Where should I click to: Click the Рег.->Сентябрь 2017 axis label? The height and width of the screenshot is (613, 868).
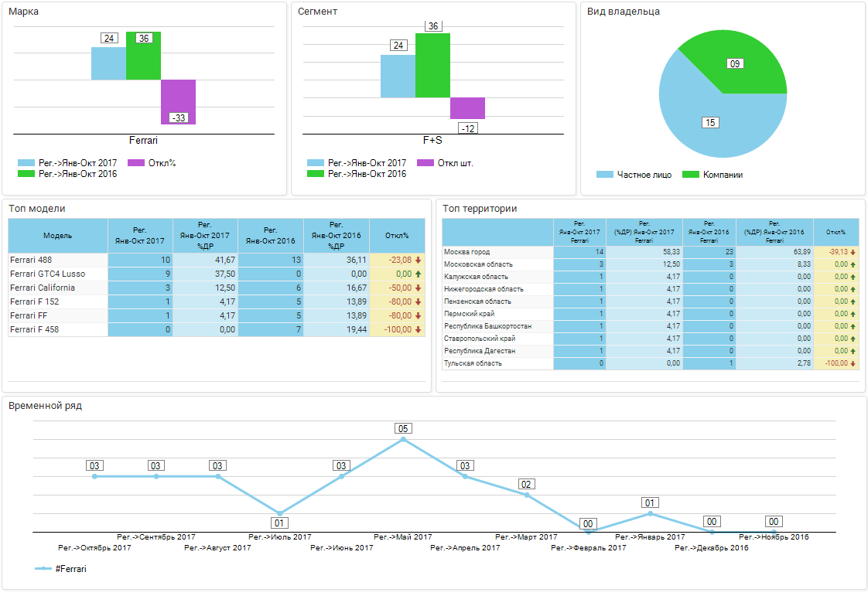click(x=156, y=536)
